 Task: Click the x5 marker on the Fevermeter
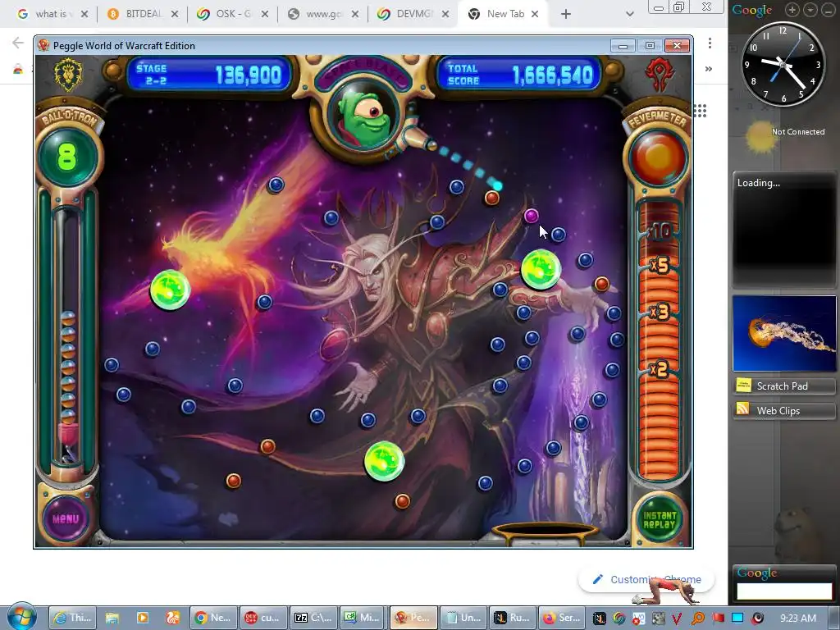point(660,265)
